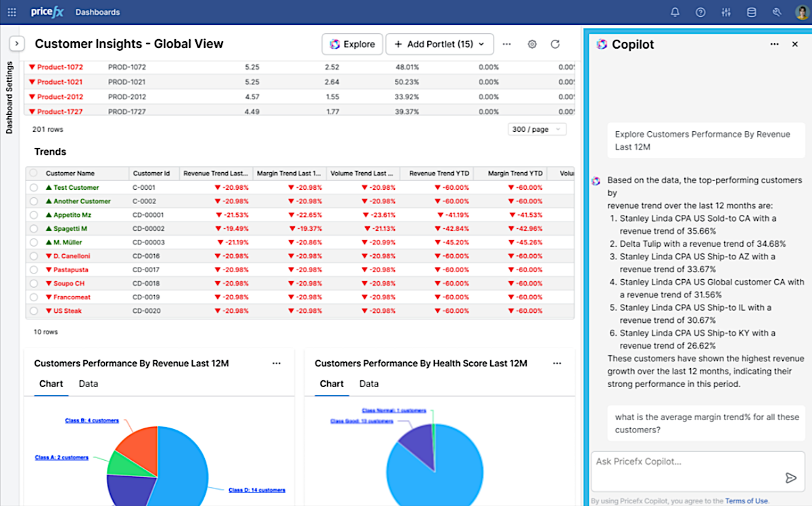Open the Copilot panel more options ellipsis

tap(775, 44)
